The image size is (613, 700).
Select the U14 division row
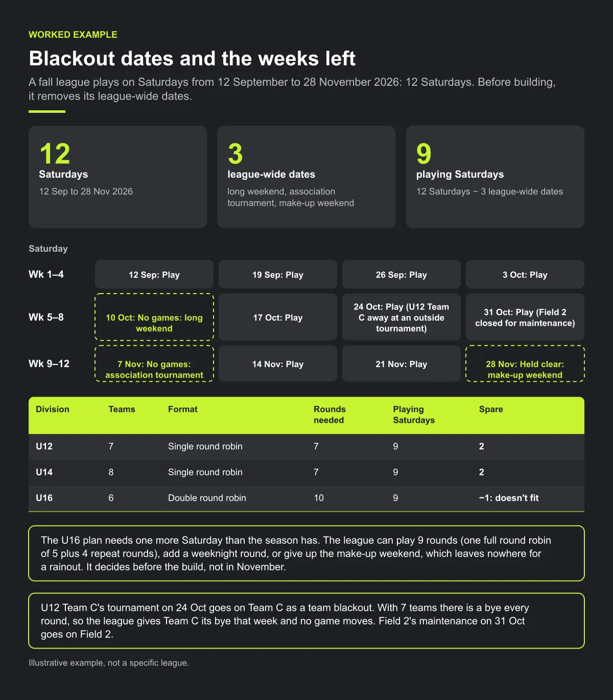[x=306, y=472]
